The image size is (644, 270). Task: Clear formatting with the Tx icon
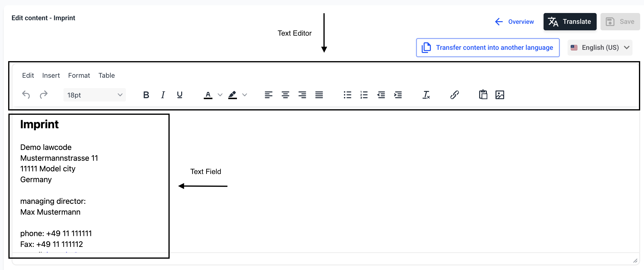[426, 95]
